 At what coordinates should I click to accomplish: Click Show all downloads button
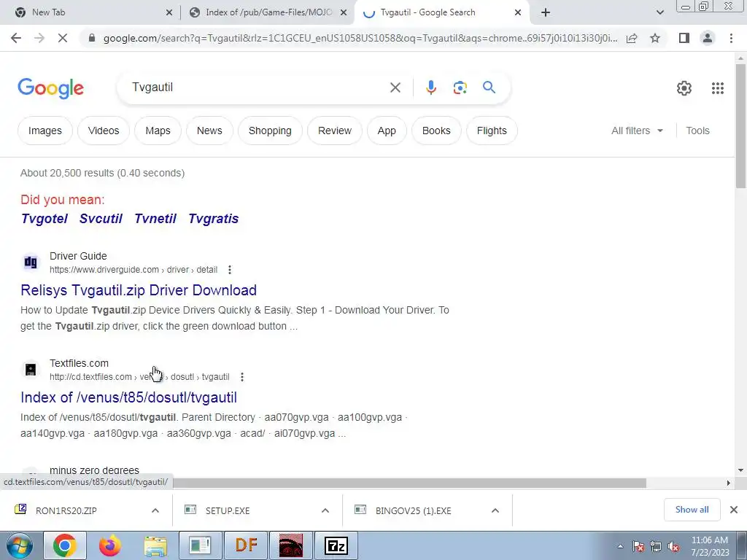pyautogui.click(x=692, y=510)
